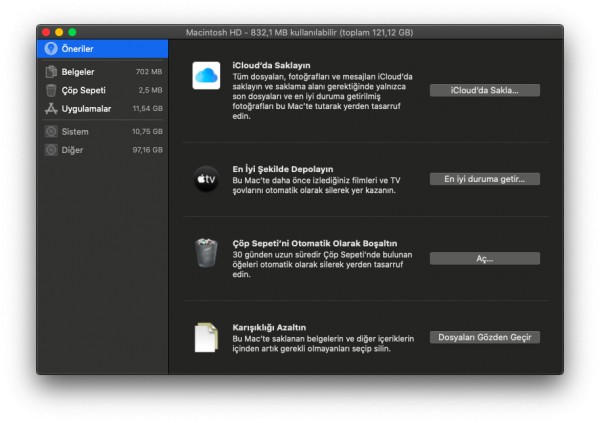Click the En İyi Şekilde Depolayın heading

click(283, 169)
